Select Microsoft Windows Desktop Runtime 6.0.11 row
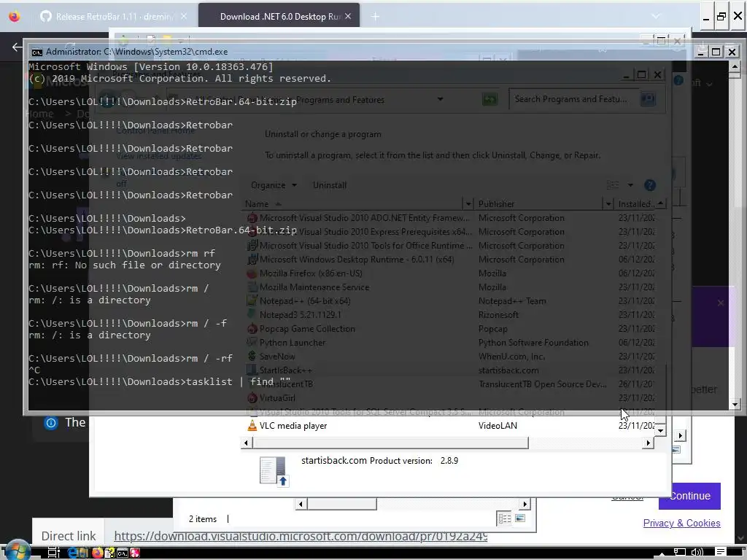This screenshot has height=560, width=747. coord(450,260)
